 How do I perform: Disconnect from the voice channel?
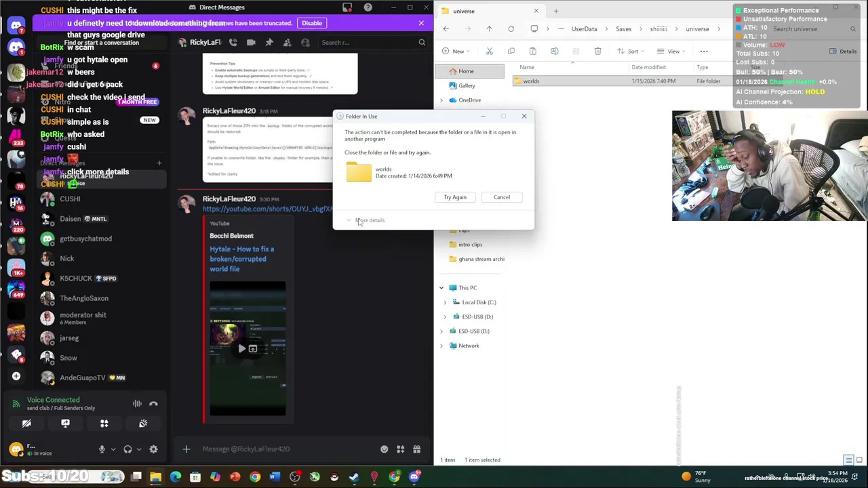[x=153, y=404]
